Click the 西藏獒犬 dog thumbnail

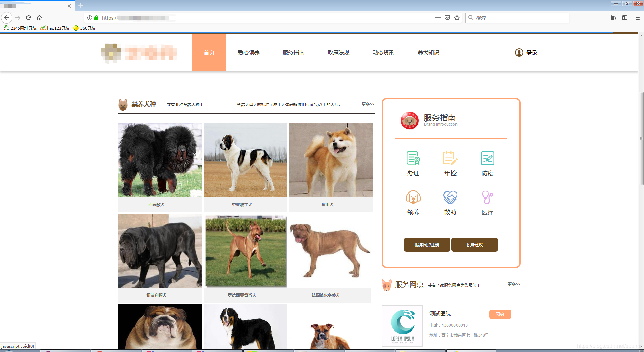point(160,160)
